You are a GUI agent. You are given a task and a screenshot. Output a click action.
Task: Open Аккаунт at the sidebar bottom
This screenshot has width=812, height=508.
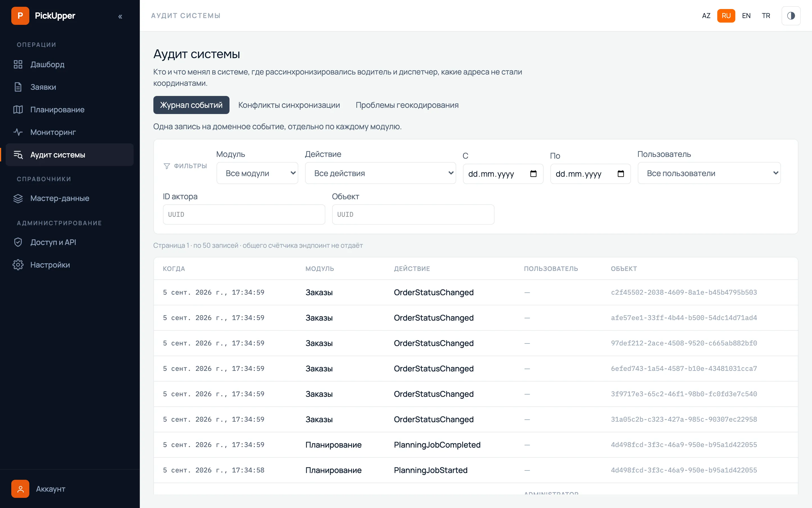click(70, 489)
